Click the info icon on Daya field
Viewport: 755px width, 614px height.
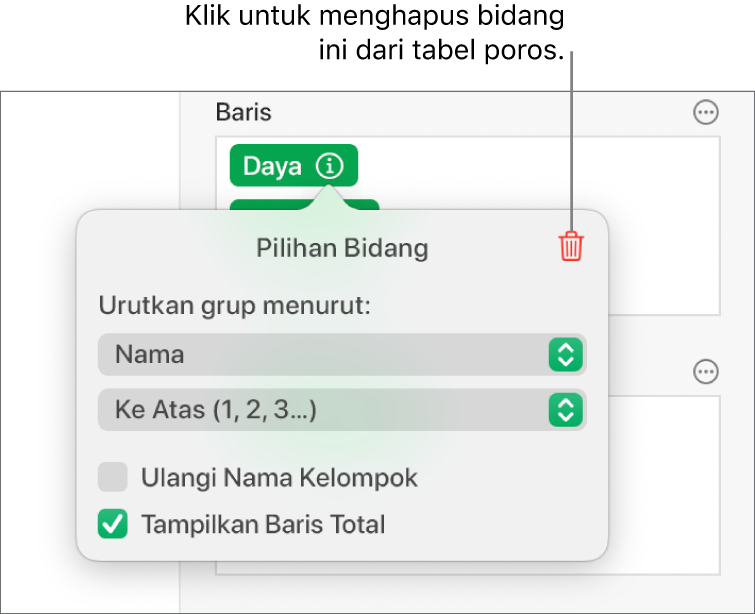click(328, 166)
